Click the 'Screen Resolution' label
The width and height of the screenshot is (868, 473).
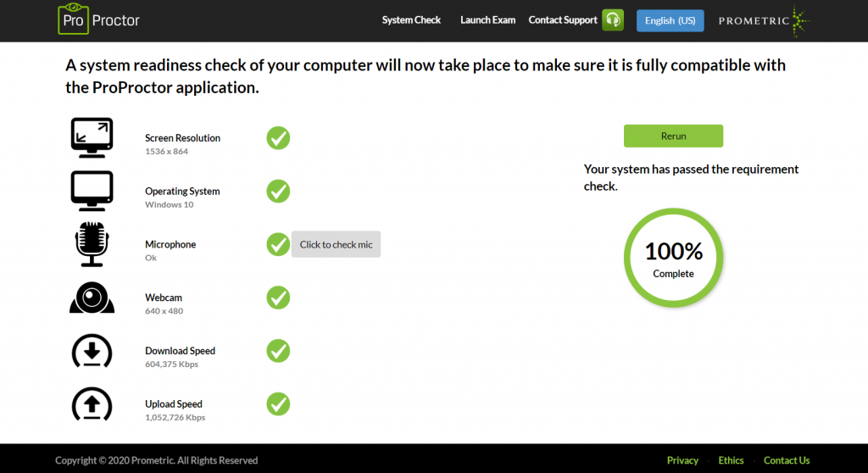[x=183, y=138]
